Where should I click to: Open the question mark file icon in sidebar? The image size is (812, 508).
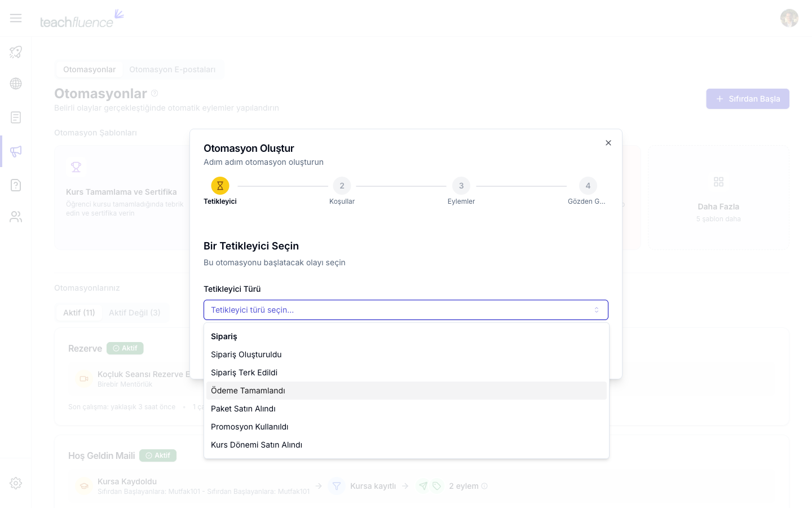tap(16, 185)
